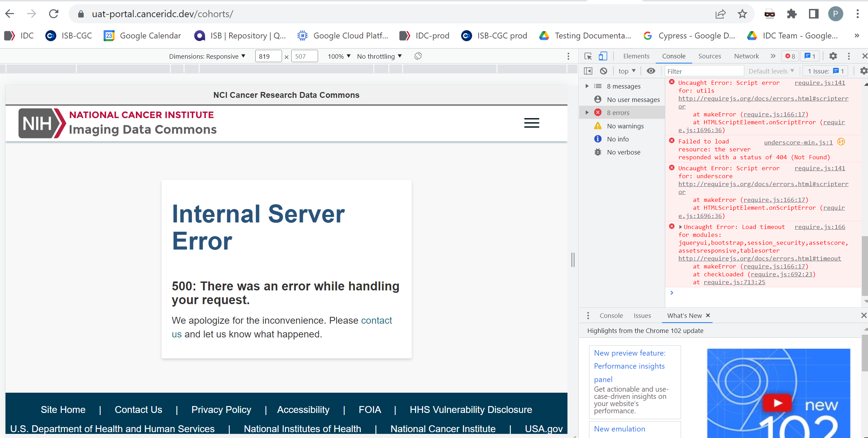Click the red error count badge showing 8
868x438 pixels.
(x=790, y=56)
